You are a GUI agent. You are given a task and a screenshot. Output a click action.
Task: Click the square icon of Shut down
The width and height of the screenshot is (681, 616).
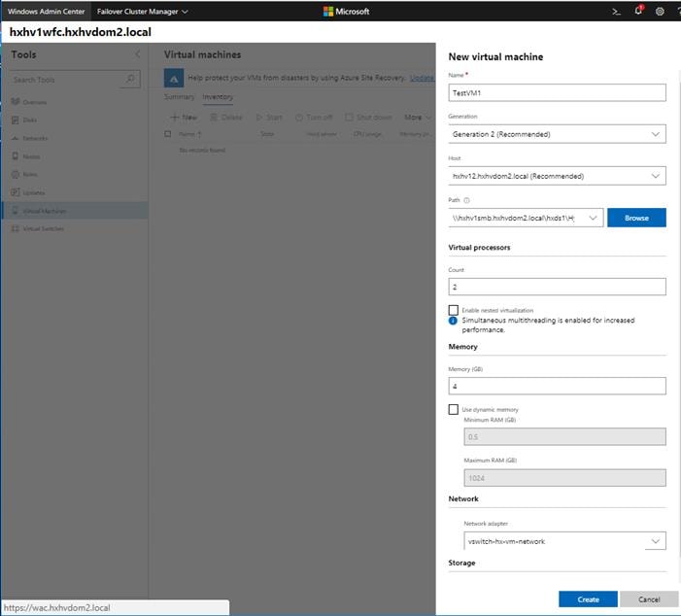[x=349, y=118]
